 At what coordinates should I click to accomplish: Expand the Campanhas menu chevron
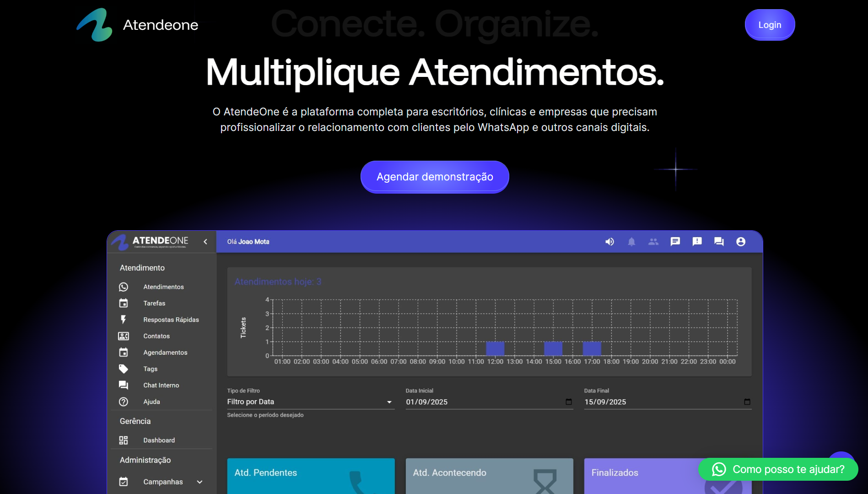pyautogui.click(x=199, y=482)
